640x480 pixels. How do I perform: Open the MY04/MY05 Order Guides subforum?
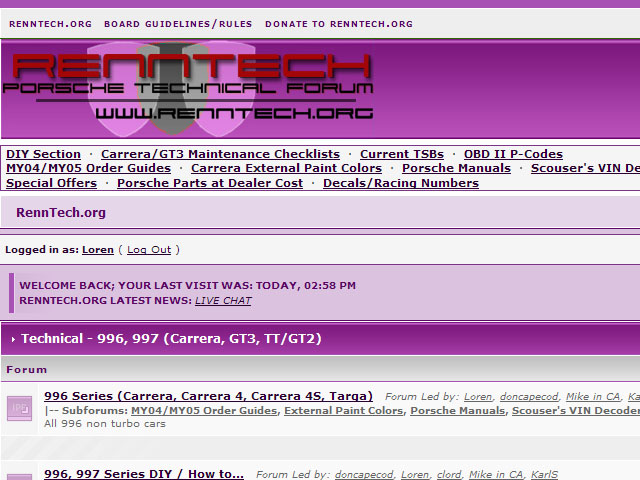(204, 410)
